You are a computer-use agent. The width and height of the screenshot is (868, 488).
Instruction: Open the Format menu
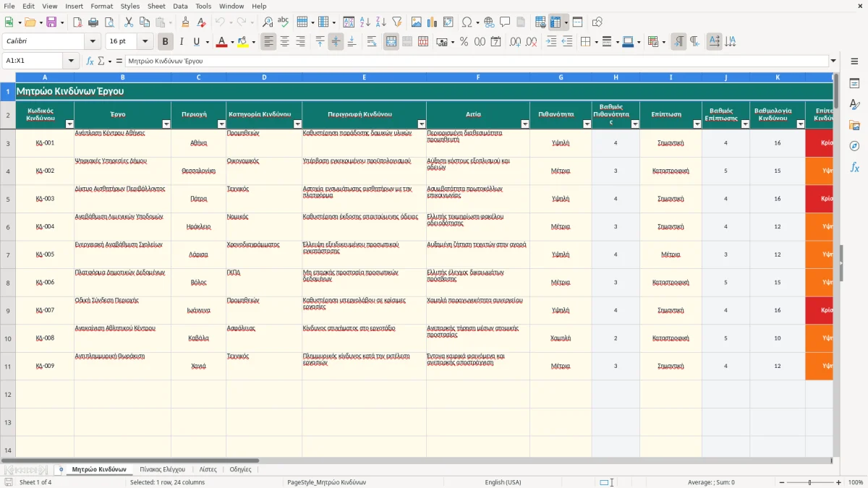101,6
